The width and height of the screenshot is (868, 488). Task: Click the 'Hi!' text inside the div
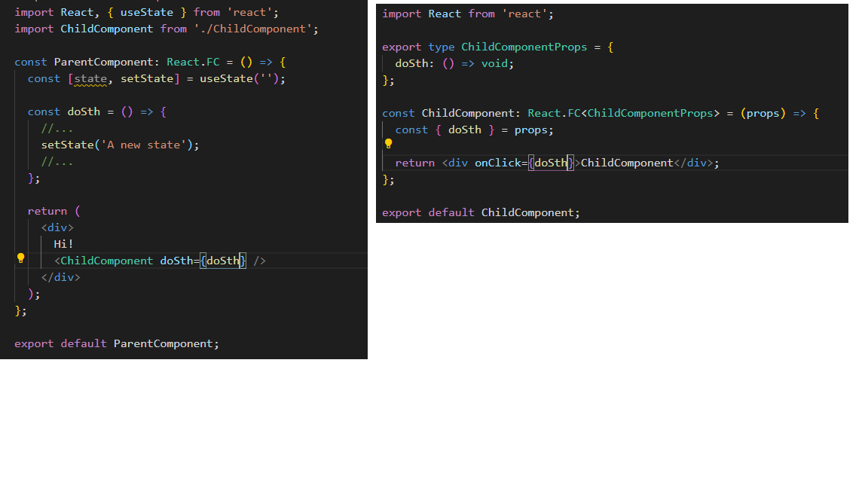(x=63, y=244)
